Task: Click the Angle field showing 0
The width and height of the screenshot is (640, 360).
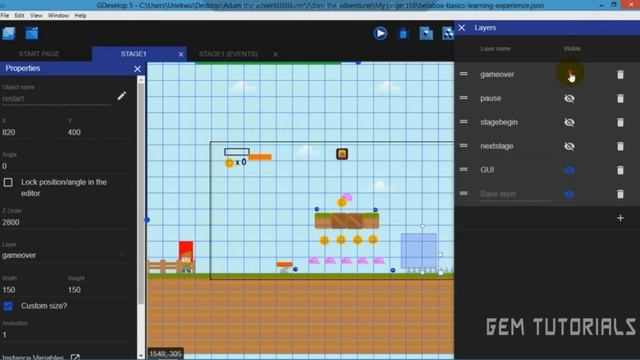Action: coord(65,166)
